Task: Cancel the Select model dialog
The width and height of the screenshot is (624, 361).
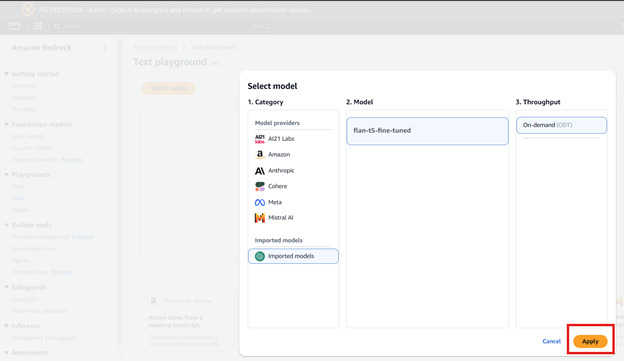Action: click(x=552, y=341)
